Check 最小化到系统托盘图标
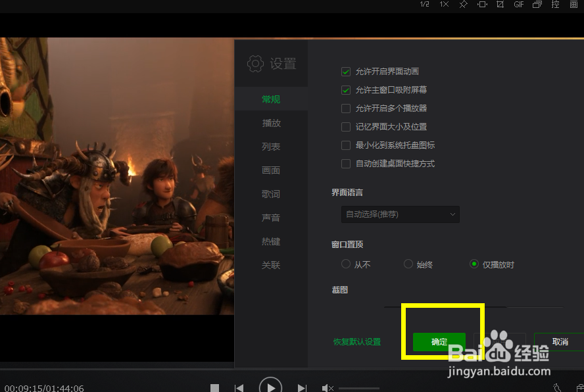The width and height of the screenshot is (584, 392). (x=346, y=145)
